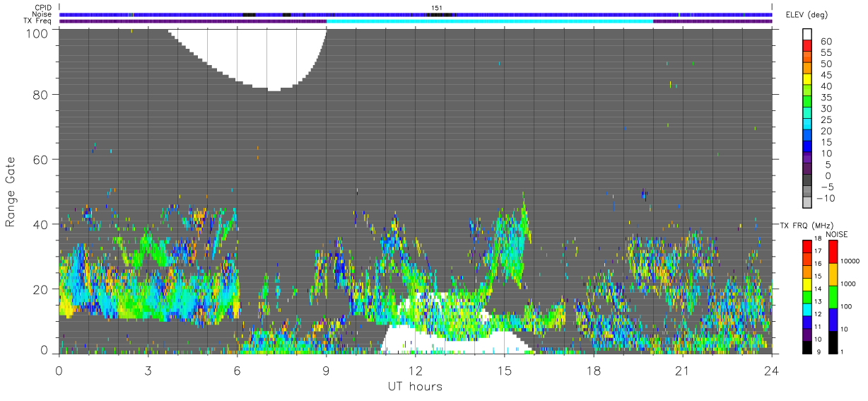The width and height of the screenshot is (868, 401).
Task: Click the '6' tick on UT hours axis
Action: click(237, 371)
